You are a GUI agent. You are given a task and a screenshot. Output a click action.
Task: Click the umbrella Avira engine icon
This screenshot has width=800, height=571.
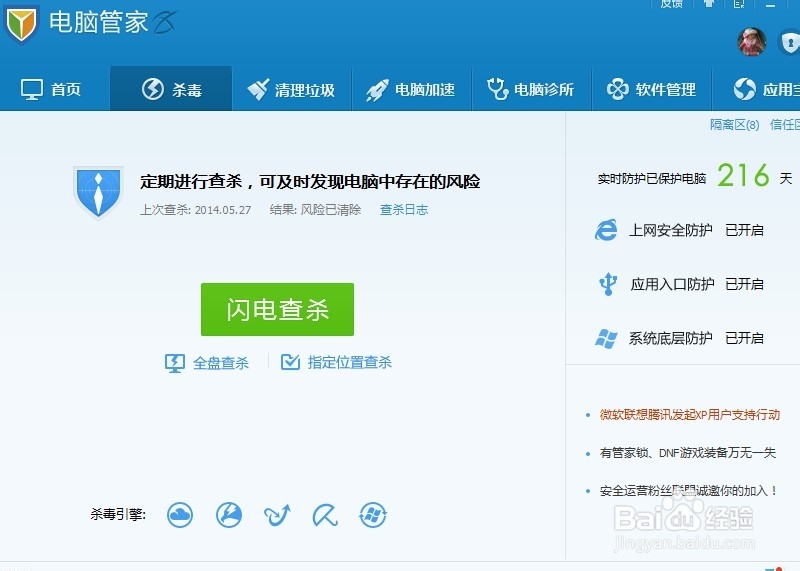[x=324, y=515]
